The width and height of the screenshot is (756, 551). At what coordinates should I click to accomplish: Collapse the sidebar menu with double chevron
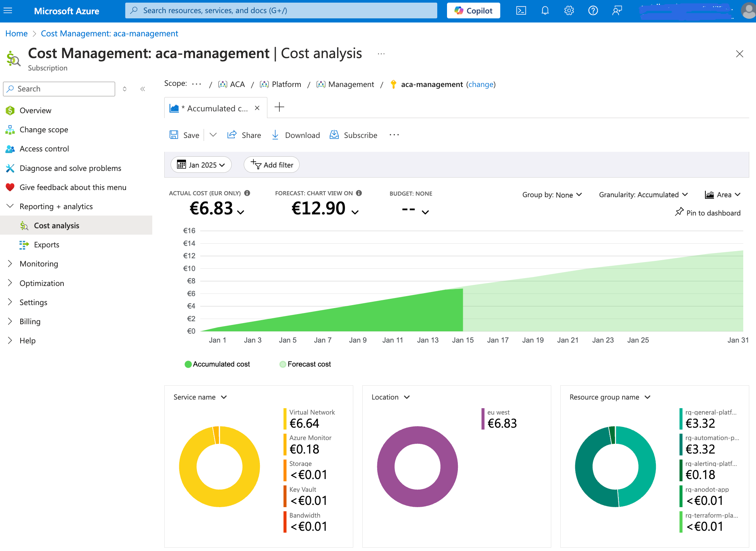[142, 89]
